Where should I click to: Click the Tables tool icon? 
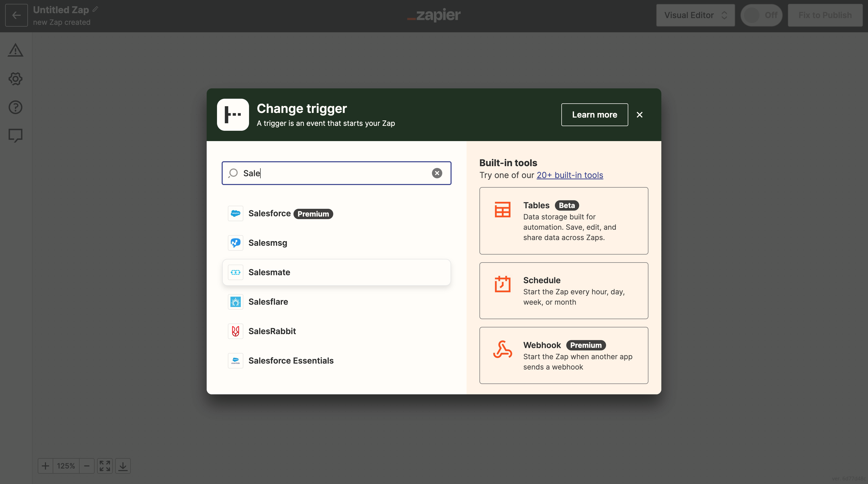(x=502, y=209)
